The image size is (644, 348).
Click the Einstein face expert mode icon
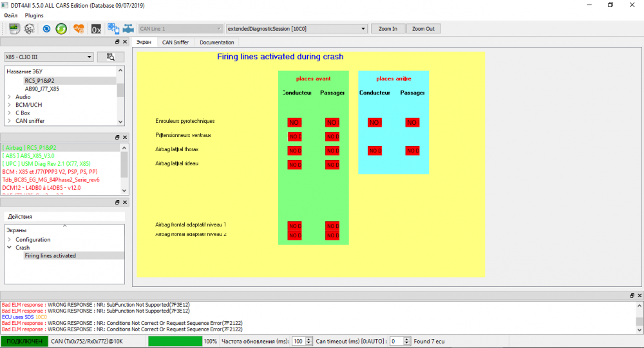coord(29,29)
